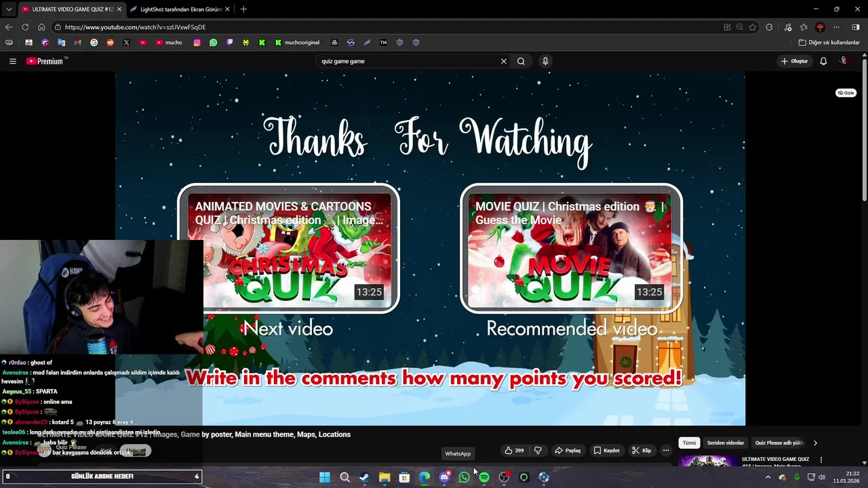The height and width of the screenshot is (488, 868).
Task: Dislike the video
Action: click(x=538, y=450)
